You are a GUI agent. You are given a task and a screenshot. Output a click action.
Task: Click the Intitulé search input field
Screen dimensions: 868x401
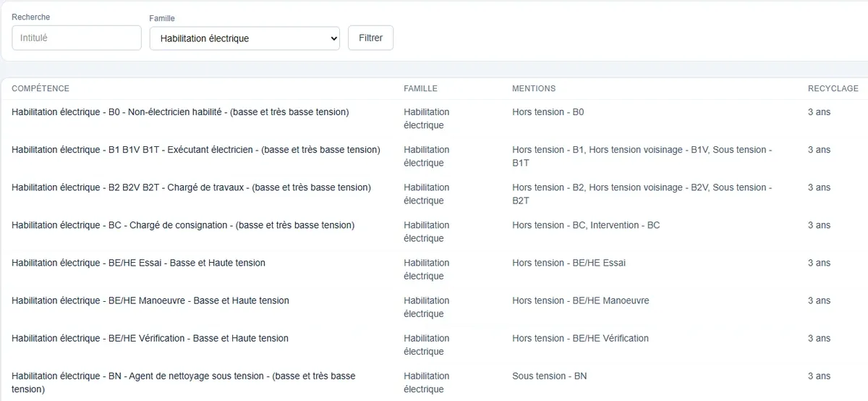(77, 38)
